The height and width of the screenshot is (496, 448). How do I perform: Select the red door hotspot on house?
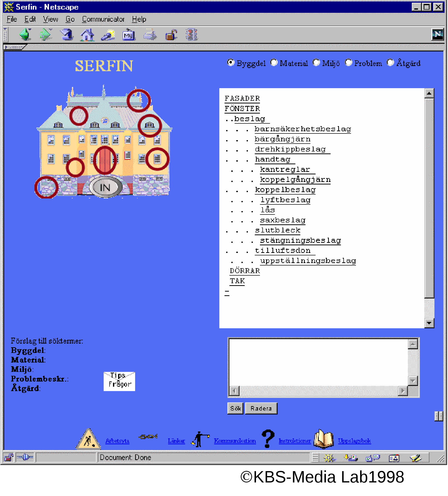(x=105, y=160)
